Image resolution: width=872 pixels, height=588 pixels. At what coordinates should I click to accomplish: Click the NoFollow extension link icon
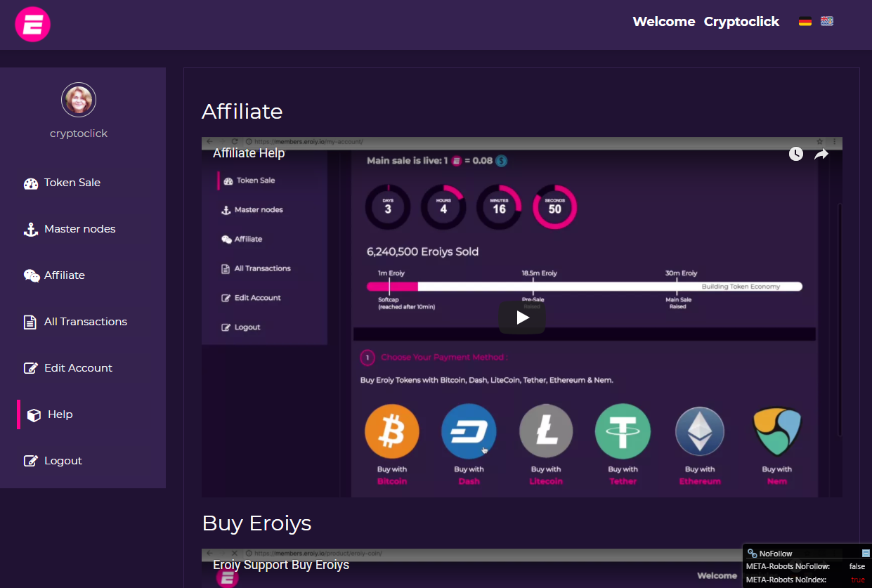752,554
